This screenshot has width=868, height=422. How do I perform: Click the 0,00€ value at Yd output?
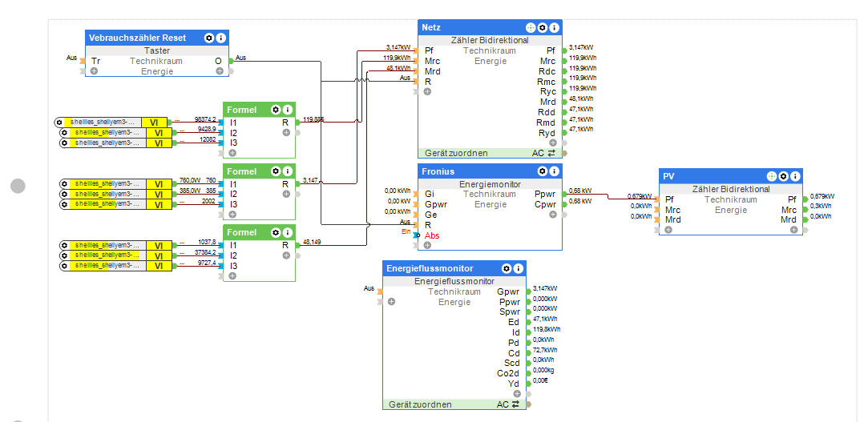tap(540, 381)
